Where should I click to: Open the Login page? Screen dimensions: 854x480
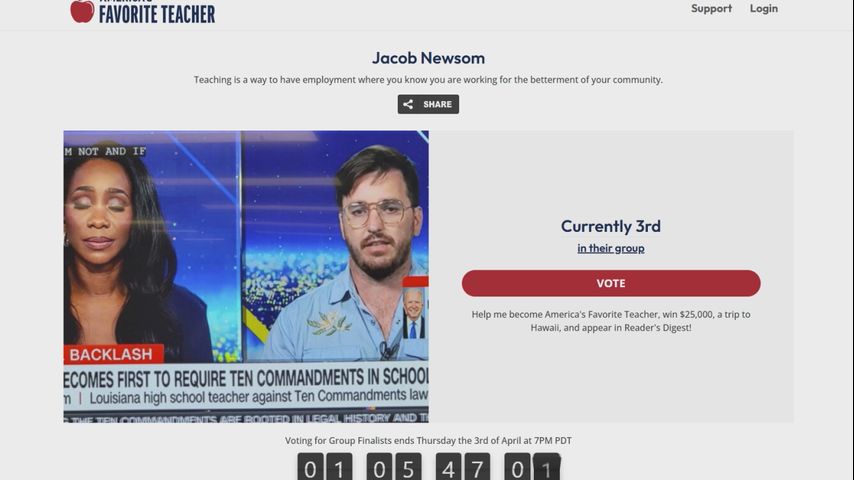tap(764, 8)
